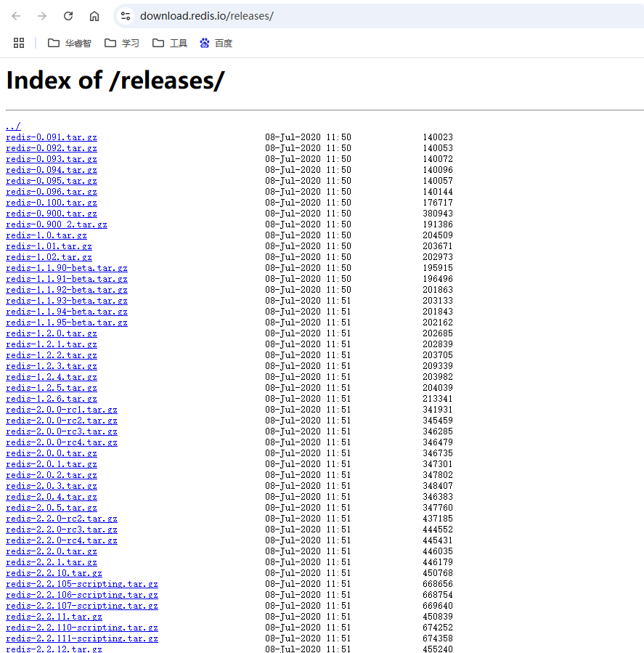Download redis-1.1.90-beta.tar.gz
Screen dimensions: 644x653
[67, 268]
